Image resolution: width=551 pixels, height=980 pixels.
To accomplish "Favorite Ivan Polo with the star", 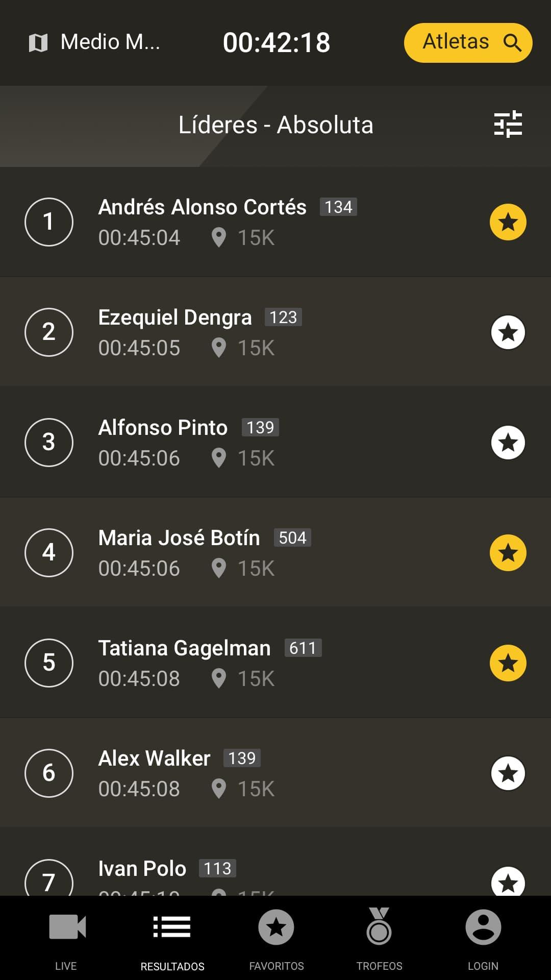I will point(508,881).
